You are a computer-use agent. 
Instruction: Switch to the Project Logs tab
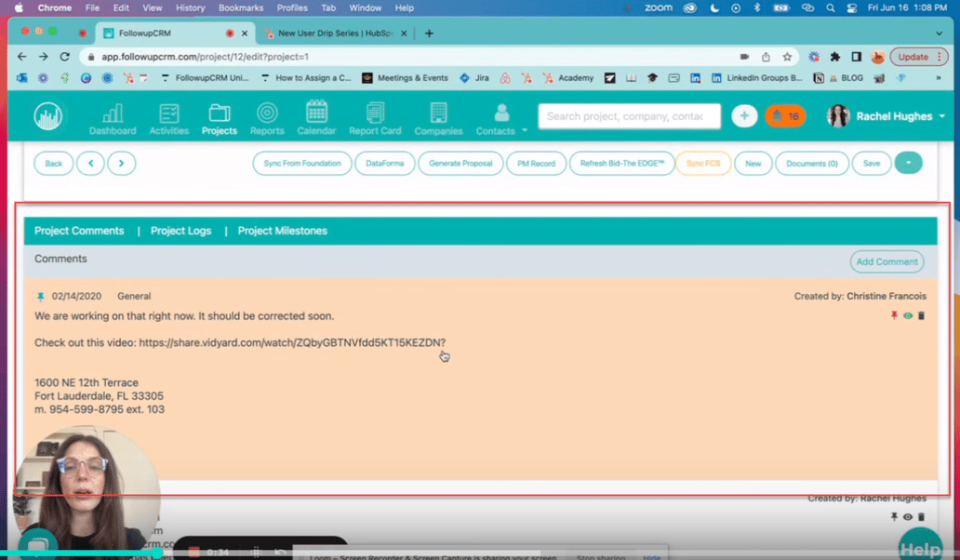point(180,230)
